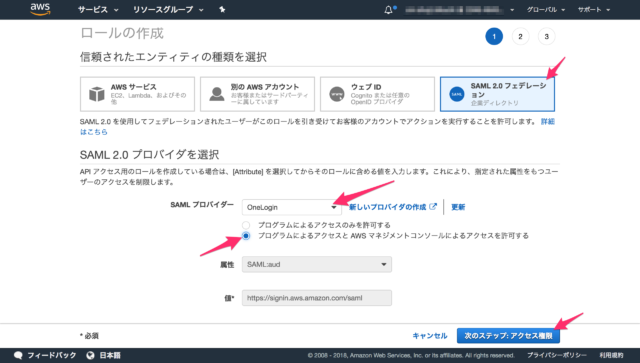Click 次のステップ: アクセス権限 button
Screen dimensions: 640x363
[x=508, y=336]
